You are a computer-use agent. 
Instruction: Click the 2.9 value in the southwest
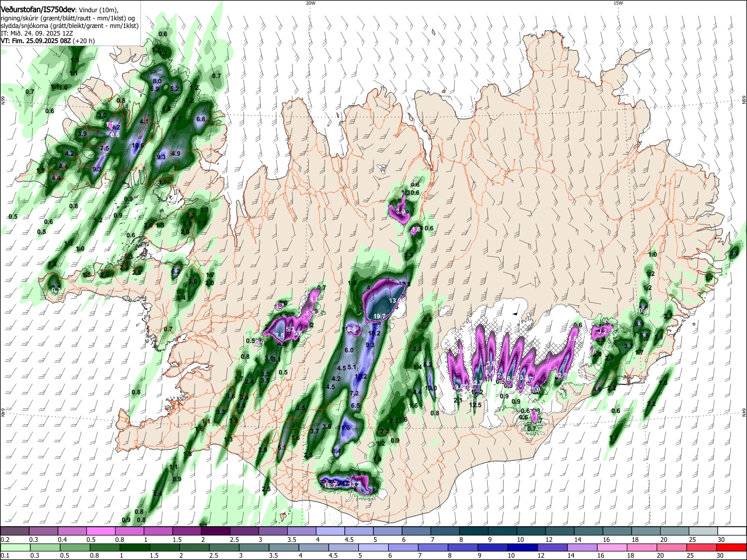coord(263,450)
